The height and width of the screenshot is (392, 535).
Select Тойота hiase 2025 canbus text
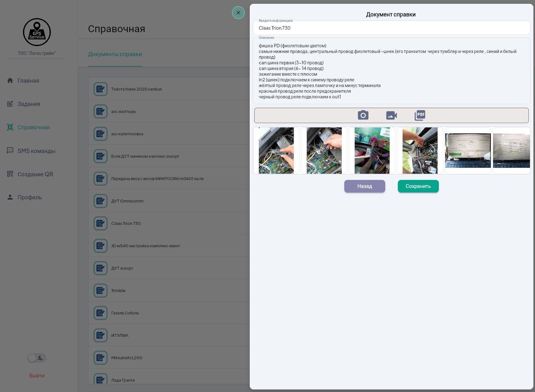tap(137, 89)
